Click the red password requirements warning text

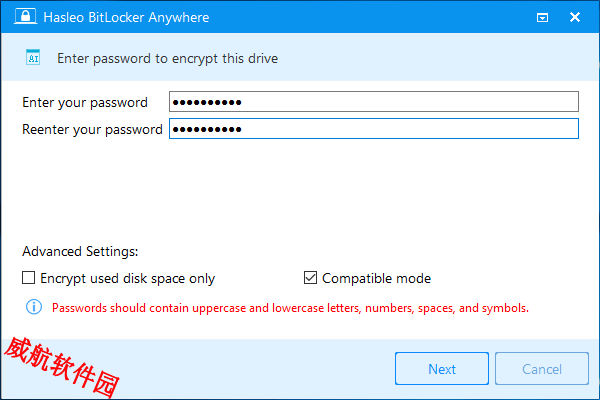click(290, 308)
